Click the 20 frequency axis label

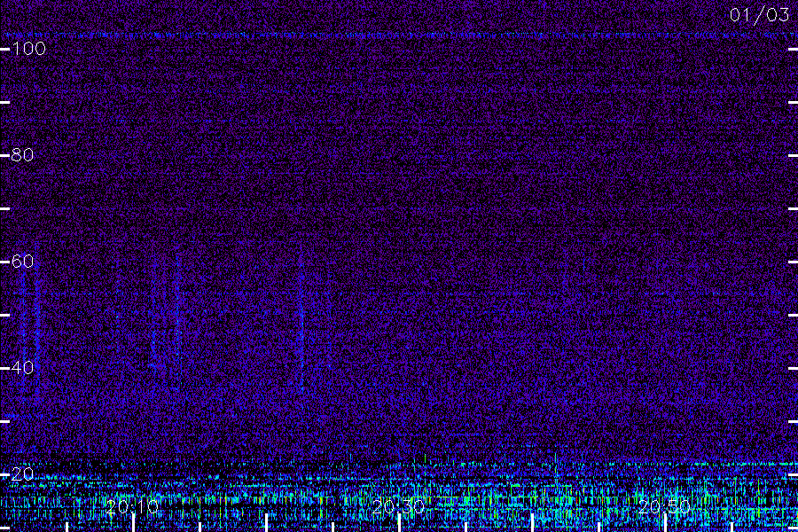click(22, 474)
